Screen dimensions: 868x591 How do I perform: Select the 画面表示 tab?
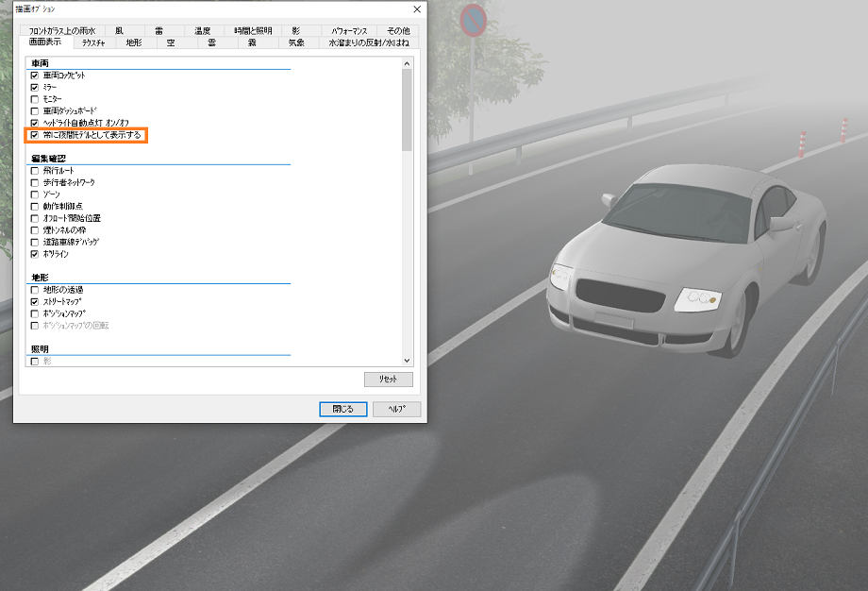coord(45,42)
